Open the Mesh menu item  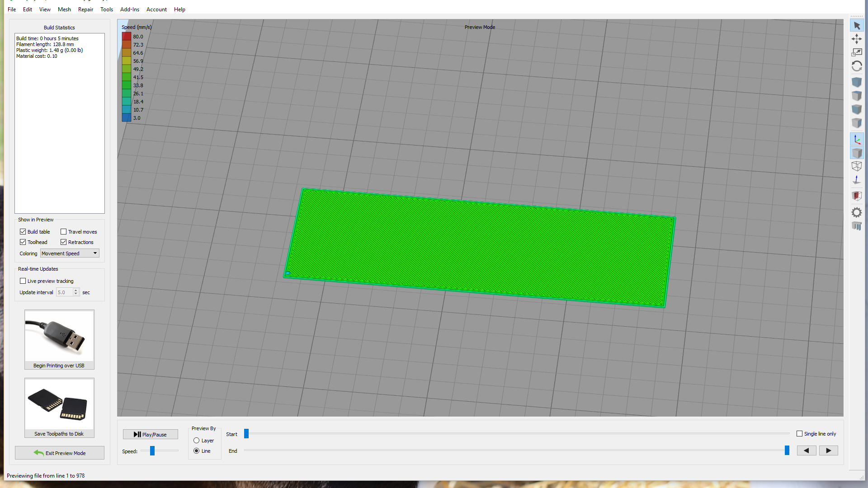click(64, 9)
